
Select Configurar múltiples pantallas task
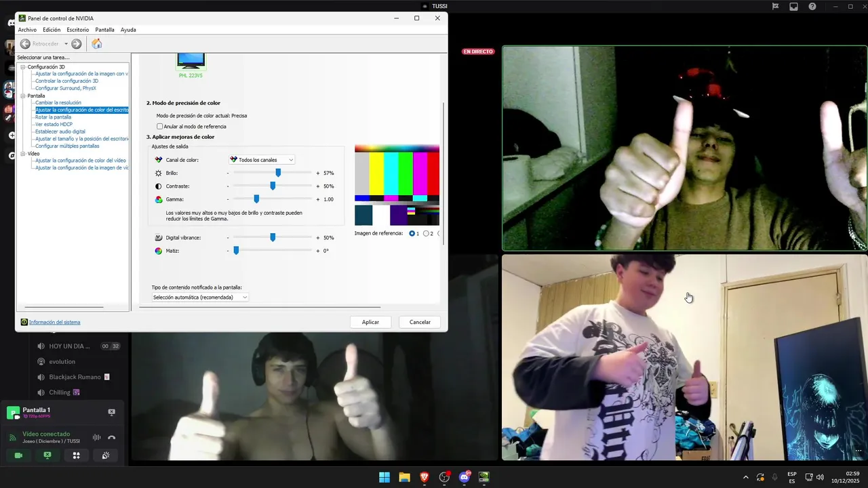[x=67, y=146]
